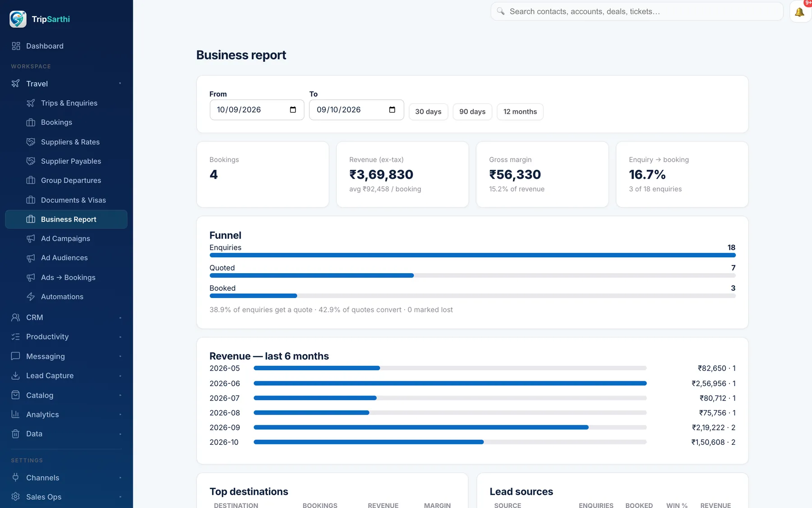Click the Dashboard grid icon
Image resolution: width=812 pixels, height=508 pixels.
[x=16, y=46]
